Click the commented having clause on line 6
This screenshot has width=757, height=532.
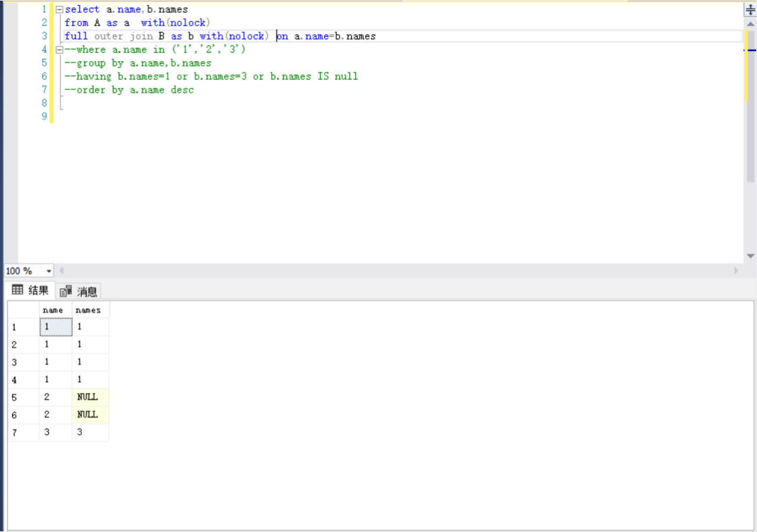pyautogui.click(x=212, y=76)
